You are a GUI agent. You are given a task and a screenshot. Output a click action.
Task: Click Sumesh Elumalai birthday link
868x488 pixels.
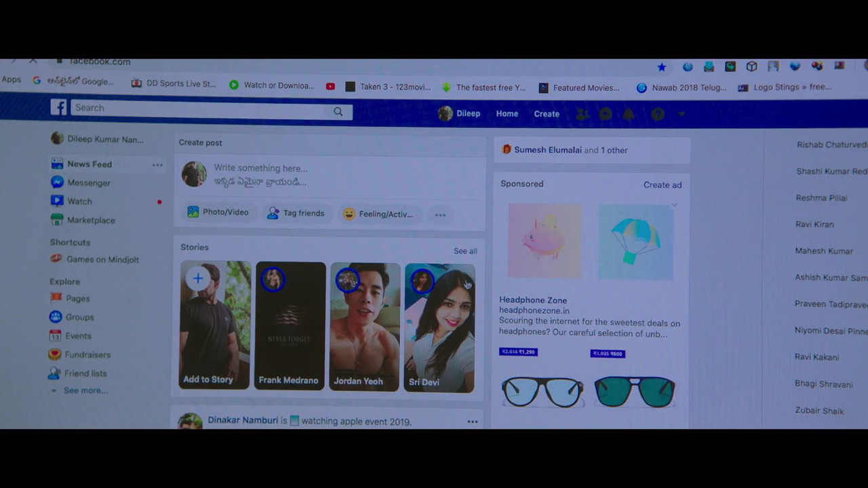click(548, 150)
